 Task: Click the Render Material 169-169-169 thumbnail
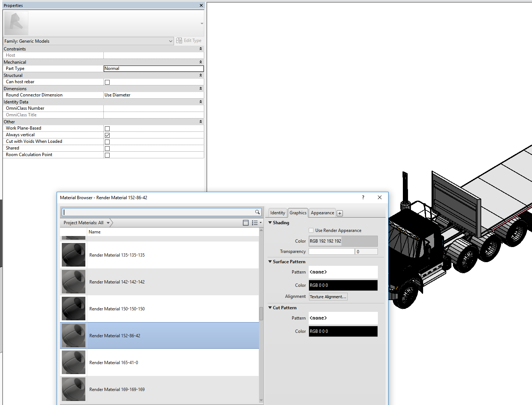pyautogui.click(x=74, y=389)
